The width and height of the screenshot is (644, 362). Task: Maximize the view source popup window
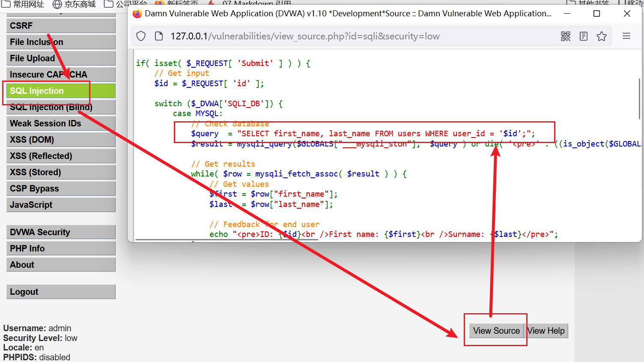tap(596, 14)
